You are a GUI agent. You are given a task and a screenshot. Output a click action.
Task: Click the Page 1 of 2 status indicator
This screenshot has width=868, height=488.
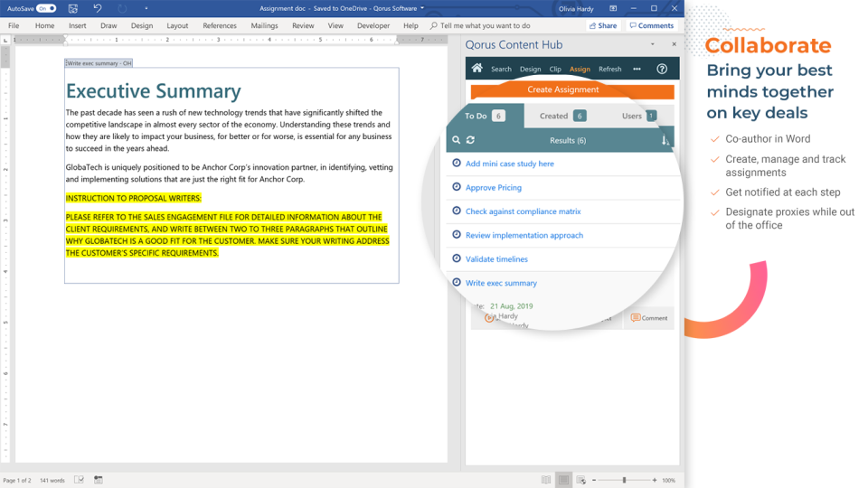pyautogui.click(x=17, y=480)
